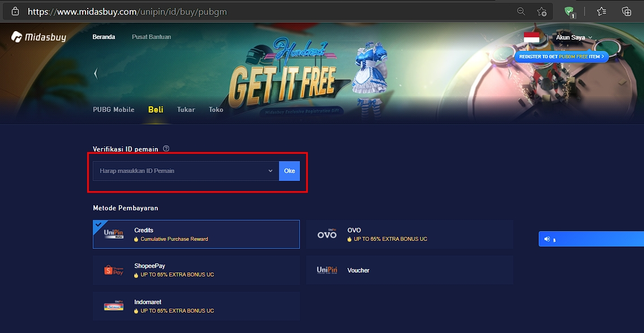
Task: Click the Indonesia flag region icon
Action: (x=531, y=37)
